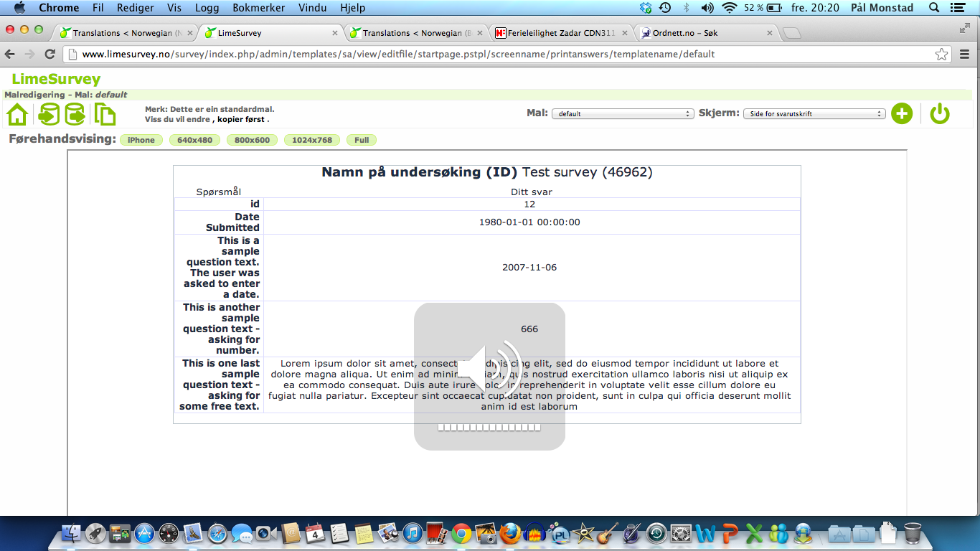Open the Mal template dropdown
The image size is (980, 551).
click(622, 113)
